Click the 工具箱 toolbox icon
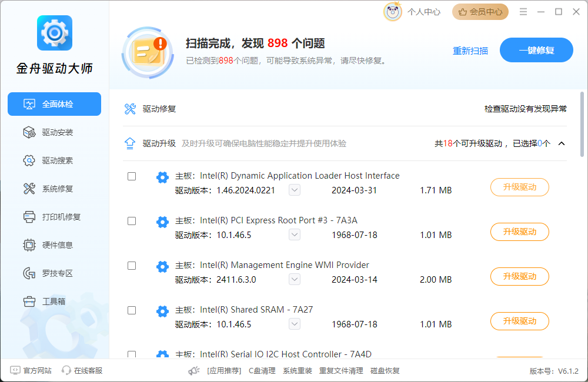The width and height of the screenshot is (588, 382). coord(29,301)
